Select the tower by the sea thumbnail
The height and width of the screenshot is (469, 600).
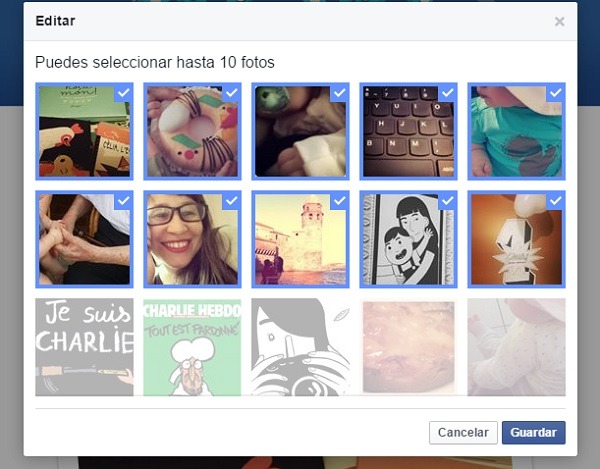click(x=300, y=239)
